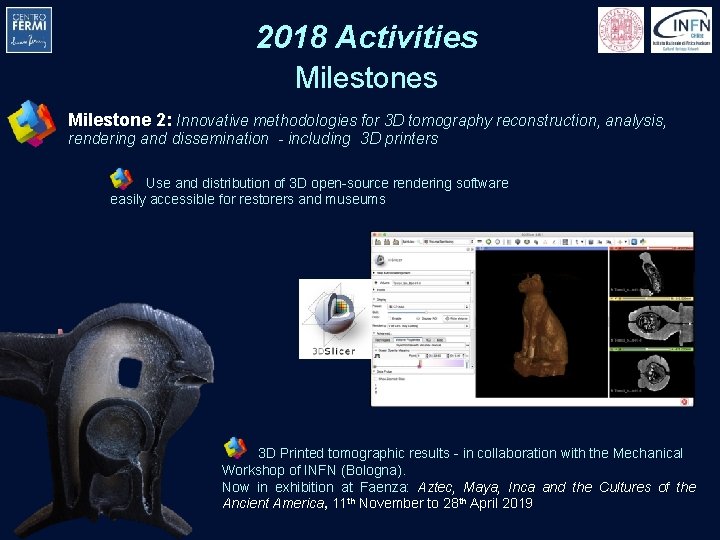Image resolution: width=720 pixels, height=540 pixels.
Task: Click the green slice offset slider
Action: click(645, 349)
